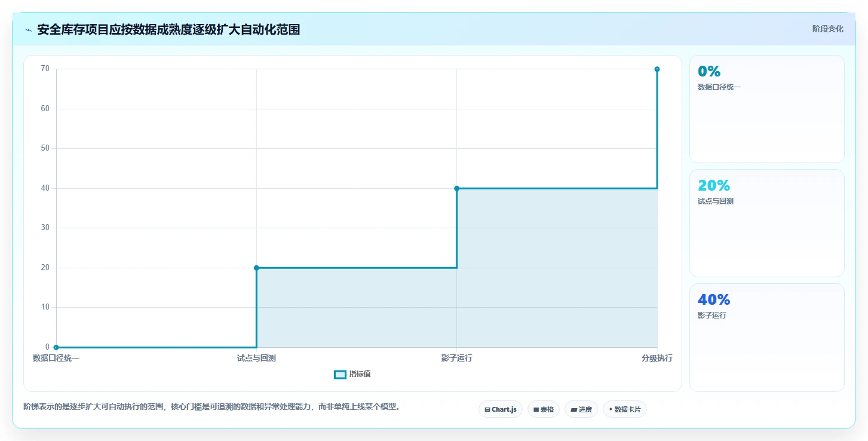This screenshot has width=868, height=441.
Task: Open the 0% 数据口径统一 card
Action: coord(766,109)
